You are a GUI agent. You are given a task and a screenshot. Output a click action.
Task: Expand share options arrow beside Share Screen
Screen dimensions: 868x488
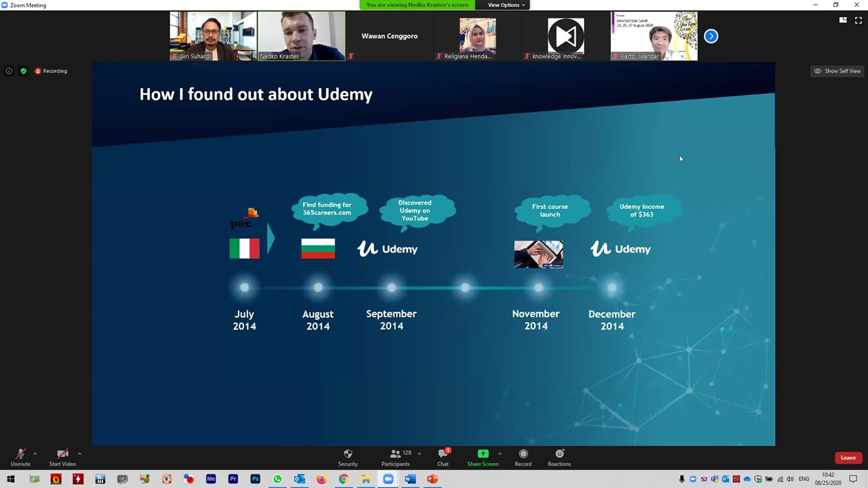point(500,453)
